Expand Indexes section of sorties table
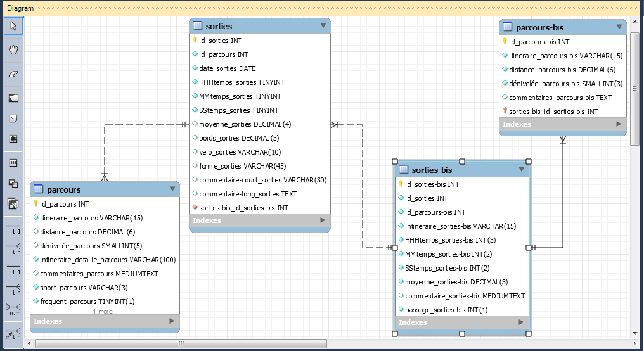 point(323,220)
